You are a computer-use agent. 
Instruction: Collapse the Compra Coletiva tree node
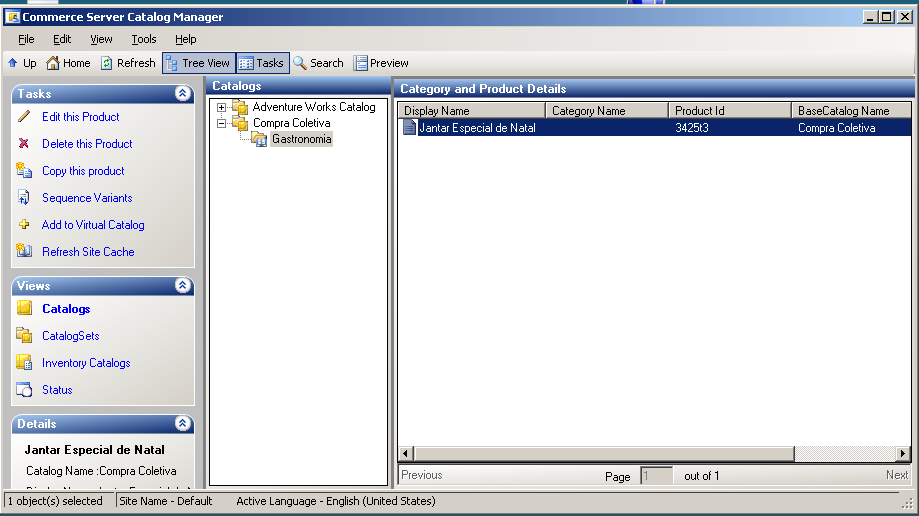click(x=221, y=123)
